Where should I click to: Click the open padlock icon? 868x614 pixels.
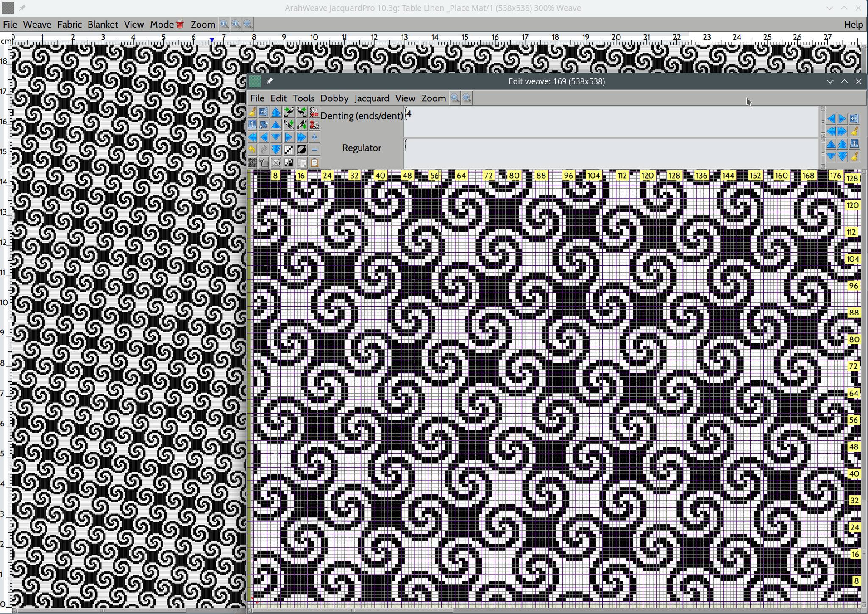(x=263, y=162)
